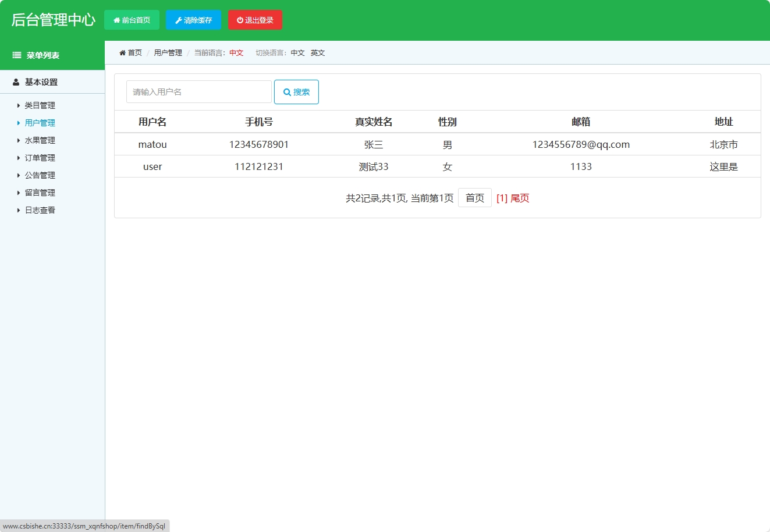Click the wrench icon on 清除缓存 button
The height and width of the screenshot is (532, 770).
(178, 19)
